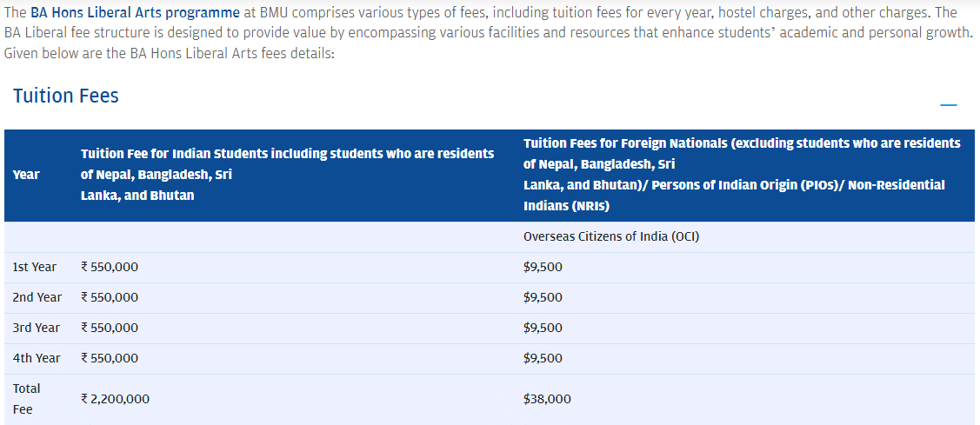Click the ₹ 2,200,000 total fee value
The image size is (980, 425).
115,399
